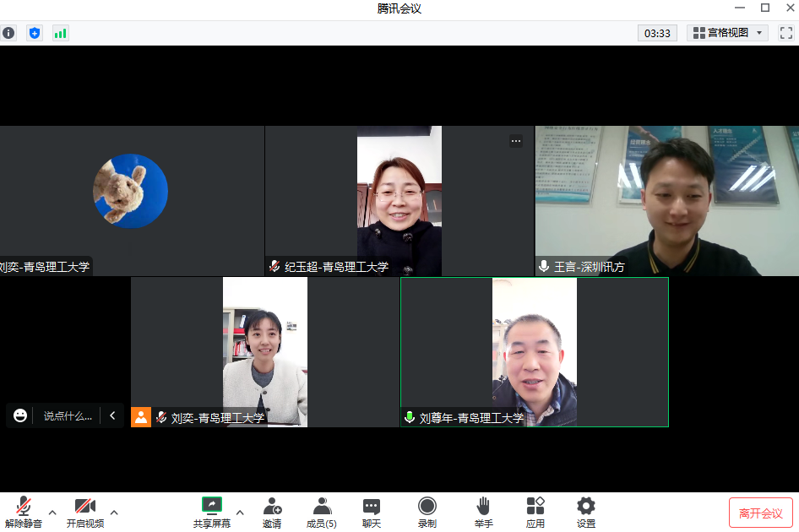The width and height of the screenshot is (799, 532).
Task: Open the 成员(5) members list
Action: 321,512
